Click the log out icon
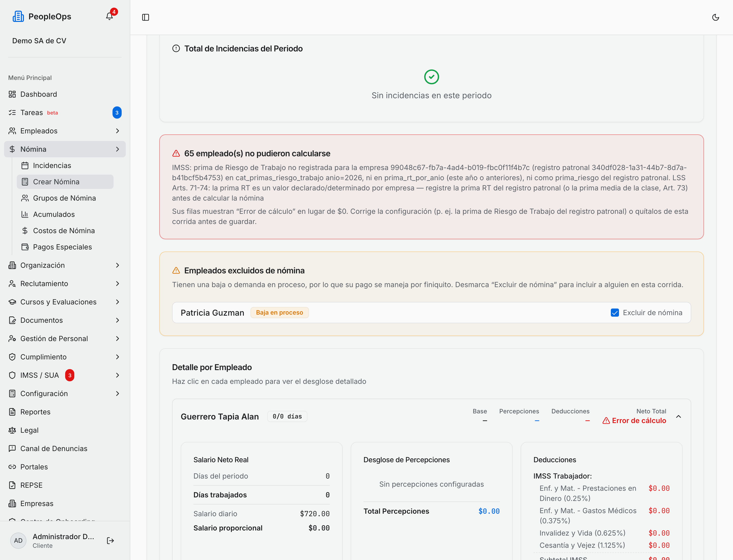 pos(110,541)
